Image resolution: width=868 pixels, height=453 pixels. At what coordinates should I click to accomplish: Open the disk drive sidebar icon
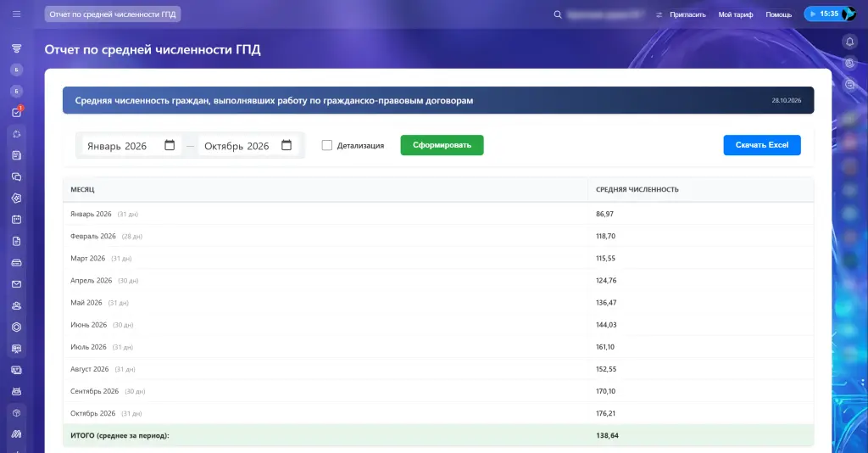click(17, 263)
